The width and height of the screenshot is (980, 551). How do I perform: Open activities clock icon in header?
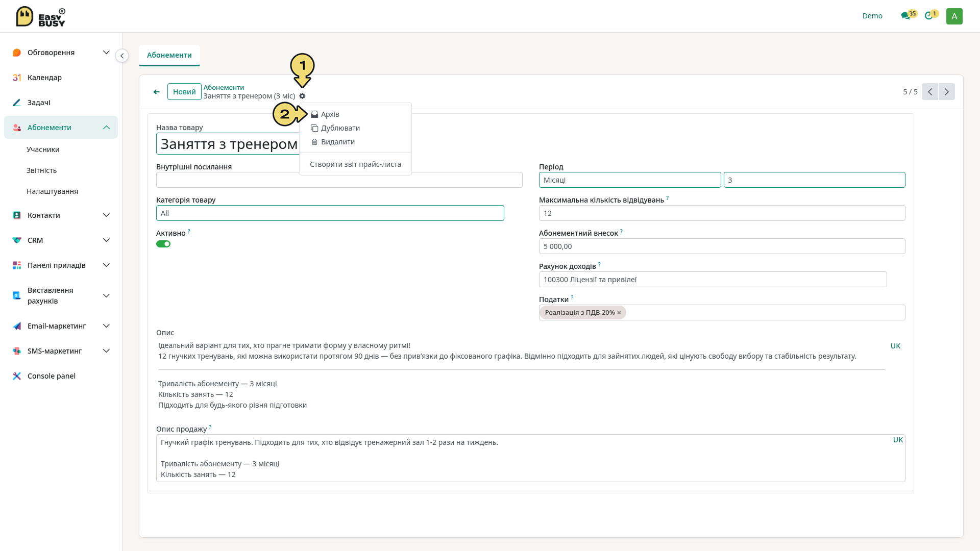coord(929,16)
